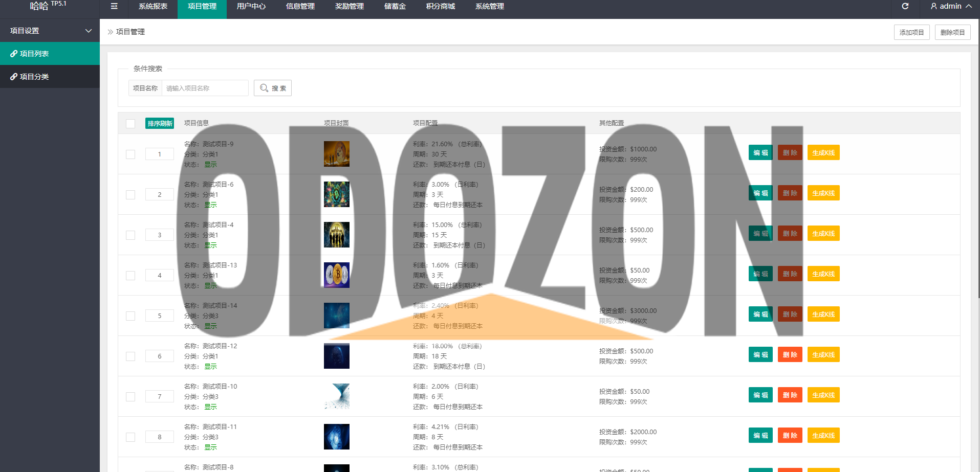Click the sort order field of 测试项目-12
Image resolution: width=980 pixels, height=472 pixels.
pyautogui.click(x=160, y=356)
